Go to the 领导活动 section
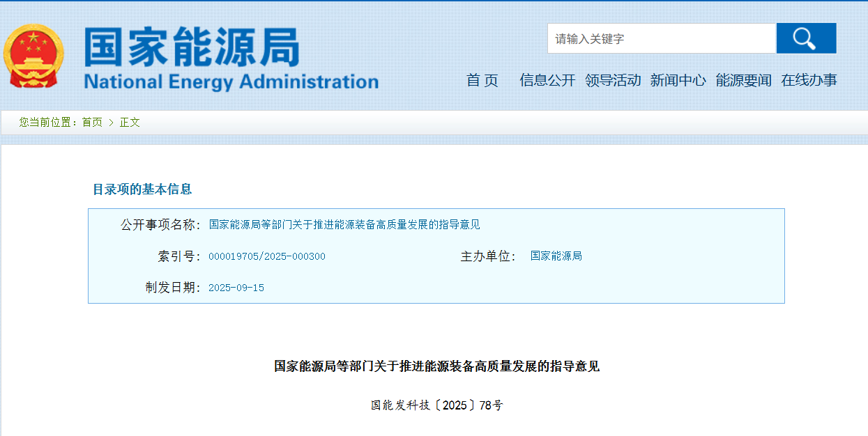Viewport: 868px width, 436px height. pyautogui.click(x=613, y=81)
